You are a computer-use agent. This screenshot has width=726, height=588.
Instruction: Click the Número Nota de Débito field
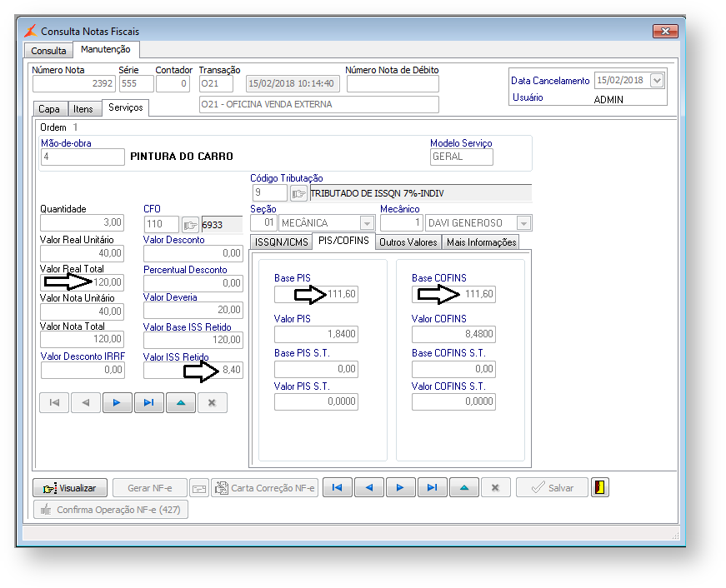(392, 83)
